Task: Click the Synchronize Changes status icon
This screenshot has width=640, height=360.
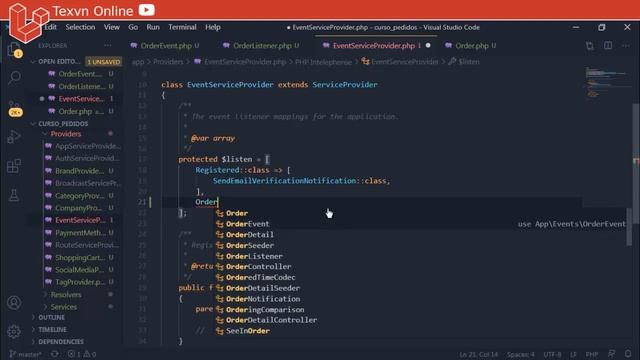Action: click(55, 354)
